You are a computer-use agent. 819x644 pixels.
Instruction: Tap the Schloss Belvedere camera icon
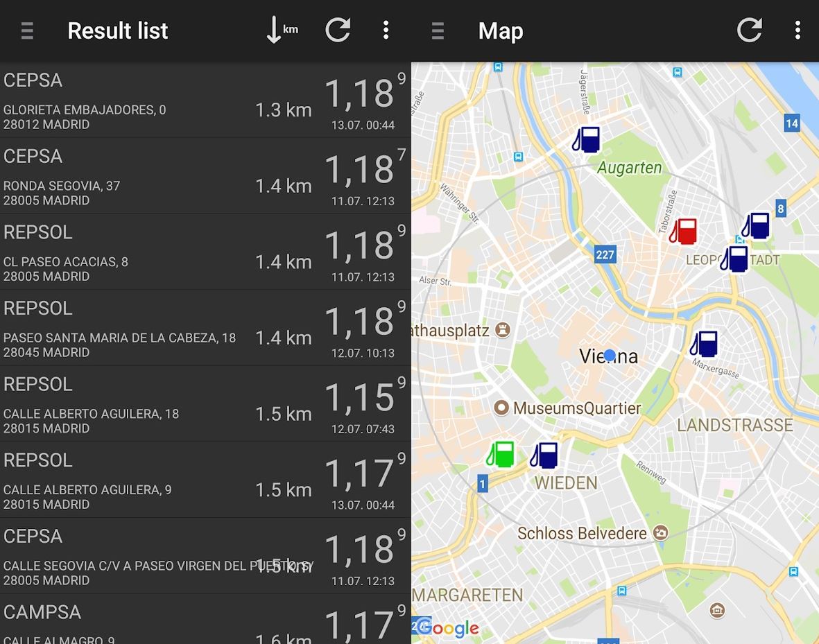661,533
